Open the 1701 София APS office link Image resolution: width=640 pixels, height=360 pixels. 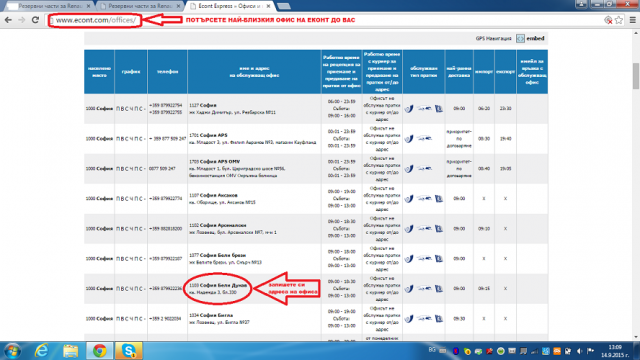(x=208, y=135)
